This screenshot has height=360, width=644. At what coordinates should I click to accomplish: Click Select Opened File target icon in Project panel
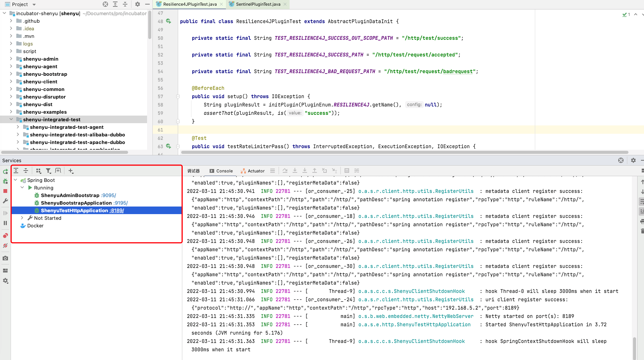[x=105, y=4]
